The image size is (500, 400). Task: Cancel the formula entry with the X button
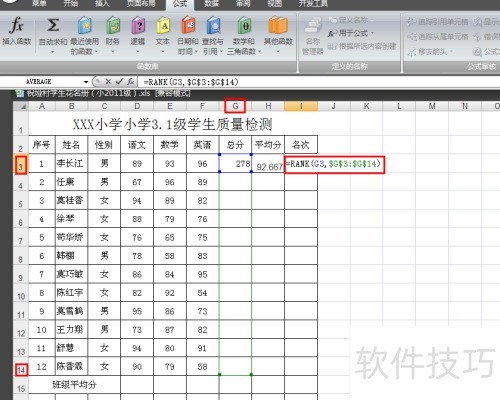pyautogui.click(x=108, y=82)
